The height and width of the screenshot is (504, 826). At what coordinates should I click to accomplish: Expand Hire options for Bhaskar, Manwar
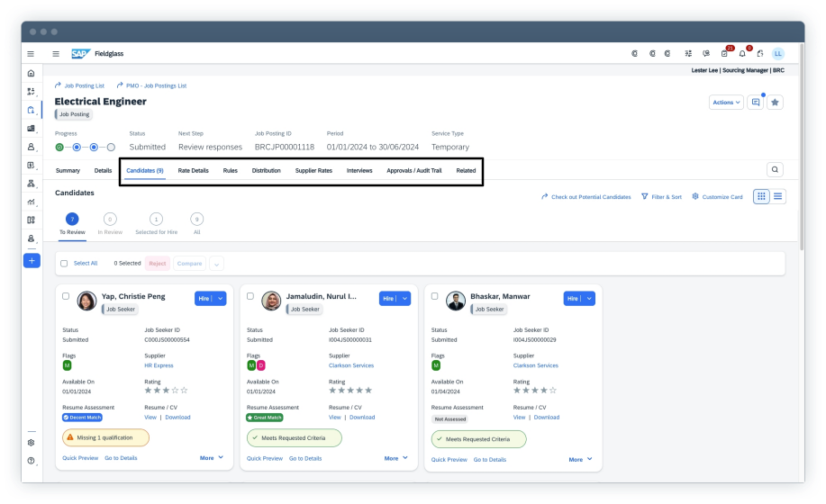(x=589, y=298)
